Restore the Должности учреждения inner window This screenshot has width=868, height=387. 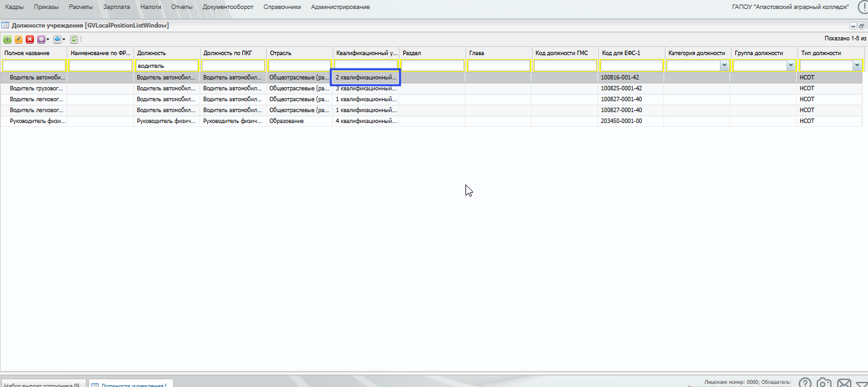862,26
